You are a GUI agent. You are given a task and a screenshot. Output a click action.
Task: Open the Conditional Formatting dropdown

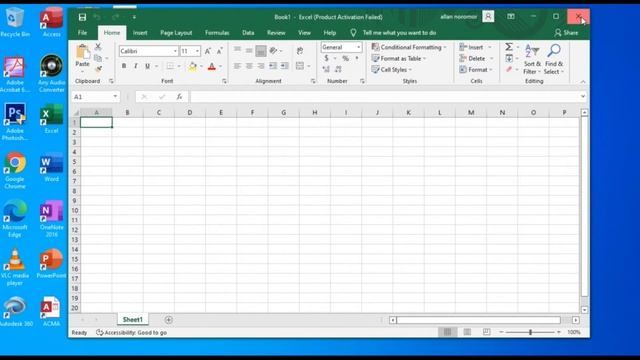pos(409,47)
